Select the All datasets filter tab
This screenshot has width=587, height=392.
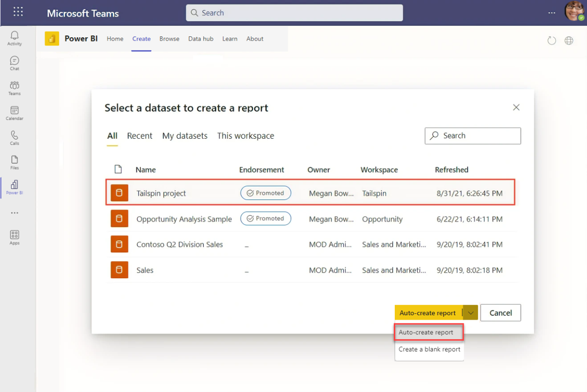[113, 136]
